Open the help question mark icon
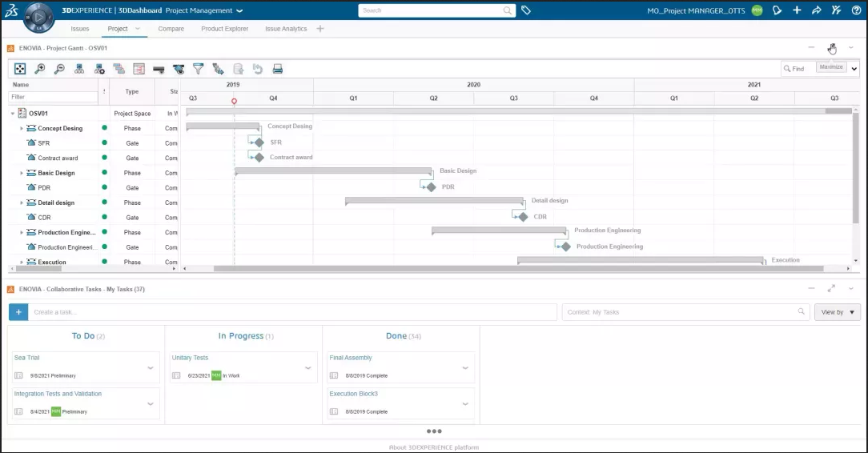Viewport: 868px width, 453px height. 856,10
